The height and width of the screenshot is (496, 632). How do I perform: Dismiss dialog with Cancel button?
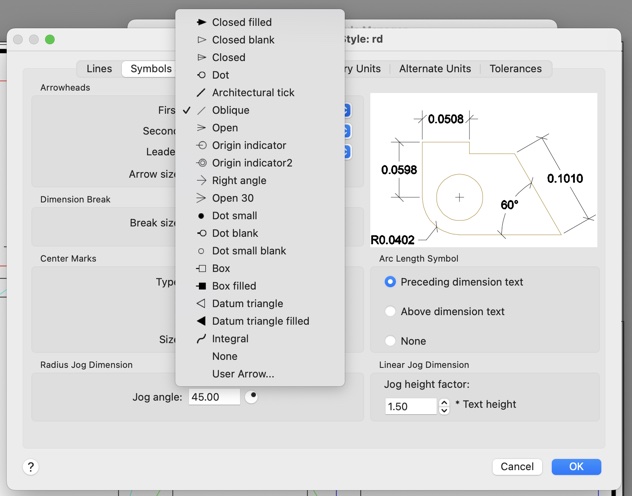click(517, 467)
